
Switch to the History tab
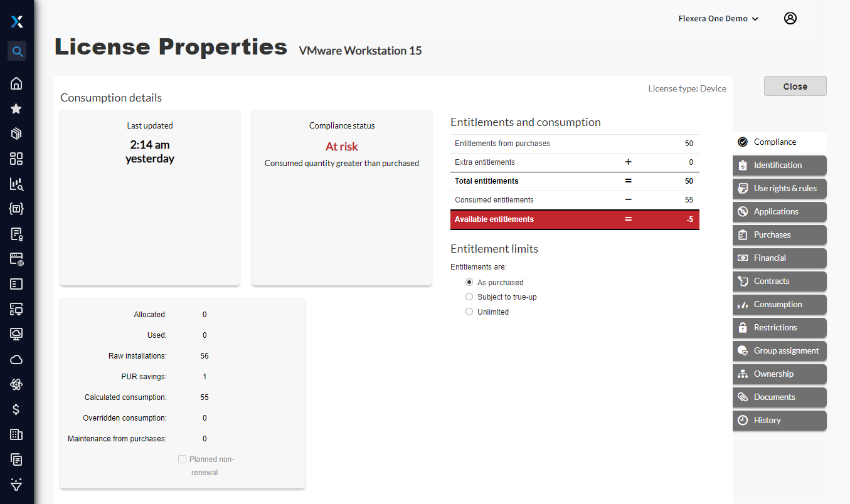pos(779,421)
